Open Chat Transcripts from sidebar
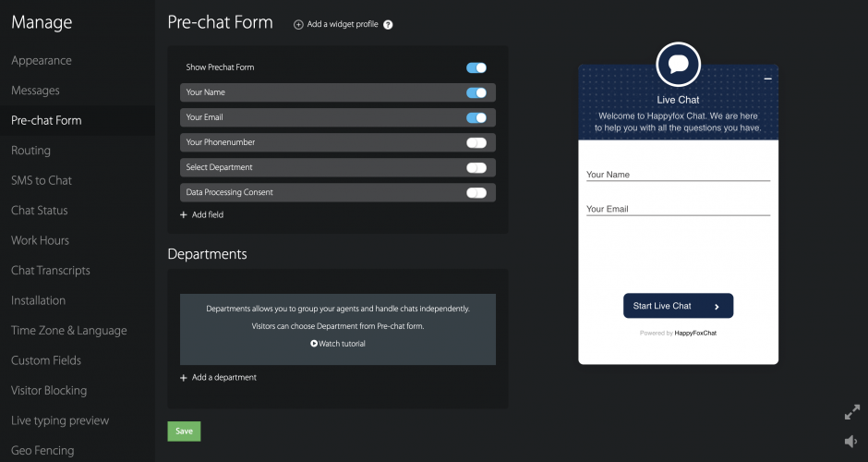The height and width of the screenshot is (462, 868). coord(51,271)
